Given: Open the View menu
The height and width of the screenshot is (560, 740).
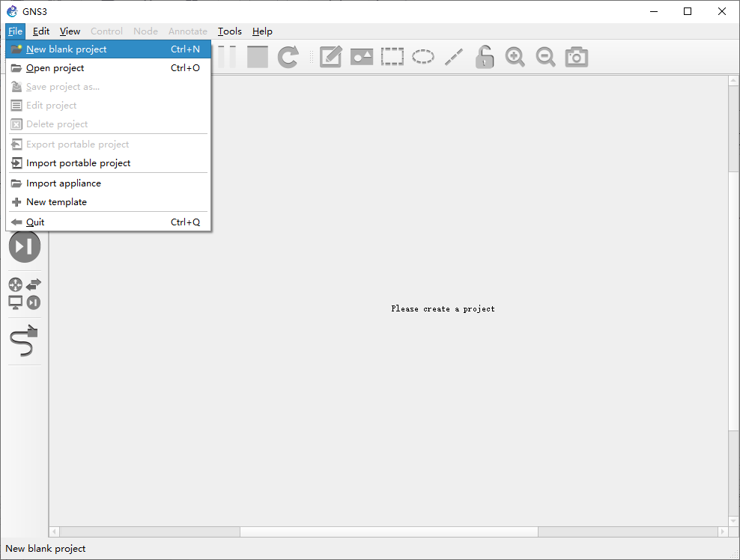Looking at the screenshot, I should (70, 31).
